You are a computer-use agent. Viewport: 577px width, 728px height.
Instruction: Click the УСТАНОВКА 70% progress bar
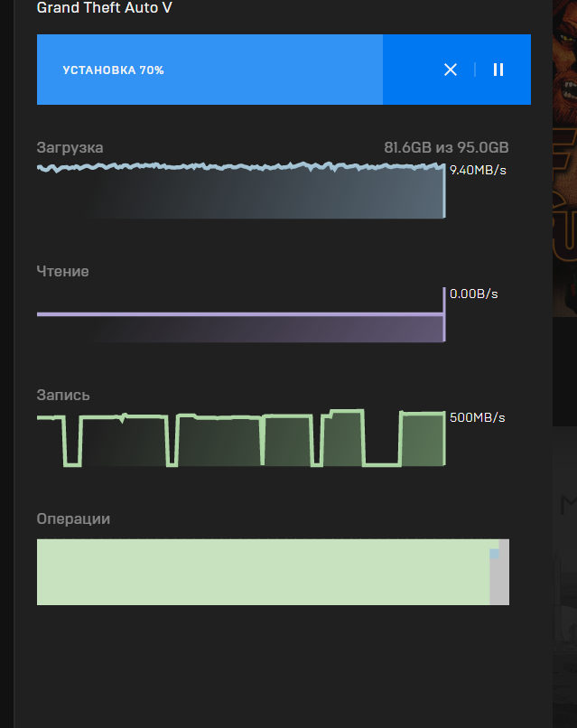pyautogui.click(x=284, y=70)
